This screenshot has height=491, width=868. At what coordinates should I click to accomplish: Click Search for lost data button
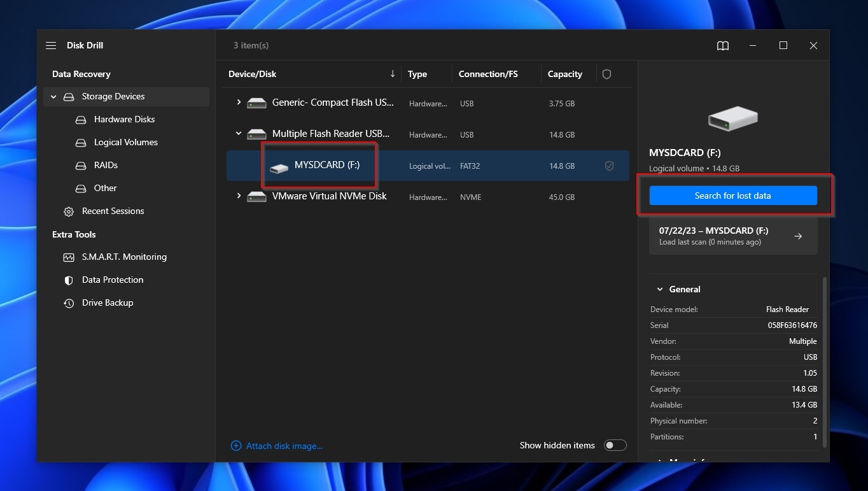[733, 196]
